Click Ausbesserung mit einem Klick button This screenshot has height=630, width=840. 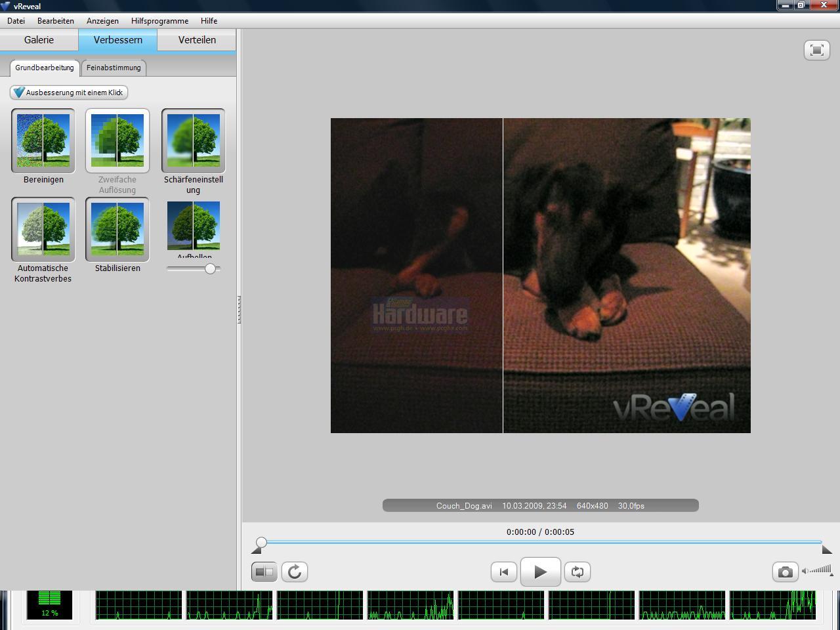[x=69, y=93]
